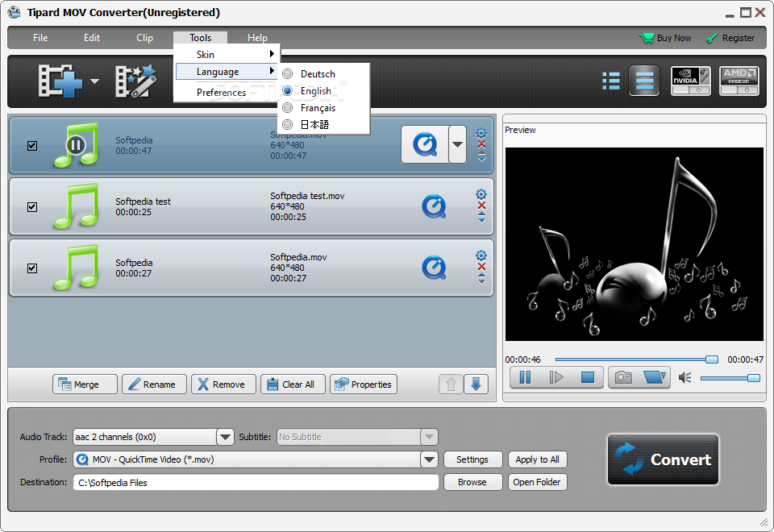Click the Open Folder button

point(538,482)
